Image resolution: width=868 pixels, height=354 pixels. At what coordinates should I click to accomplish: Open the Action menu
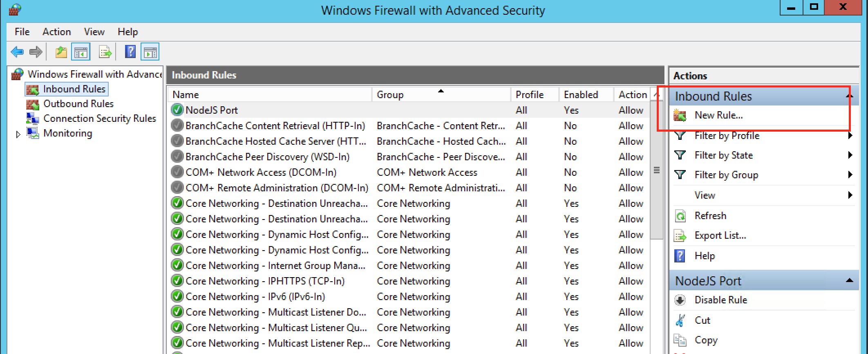click(x=56, y=32)
